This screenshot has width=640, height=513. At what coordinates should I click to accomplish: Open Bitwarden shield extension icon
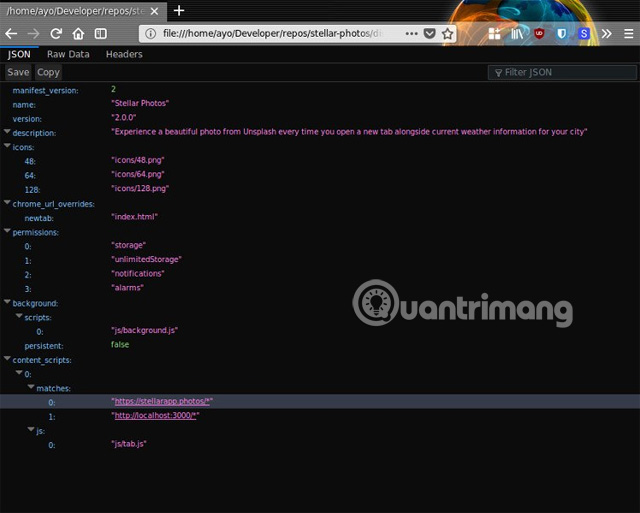tap(562, 33)
